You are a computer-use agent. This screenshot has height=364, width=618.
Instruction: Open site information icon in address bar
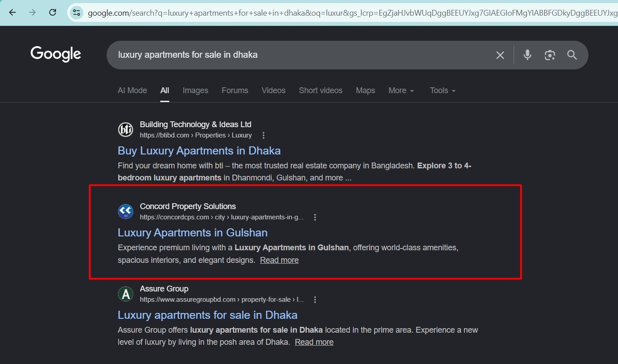[77, 13]
